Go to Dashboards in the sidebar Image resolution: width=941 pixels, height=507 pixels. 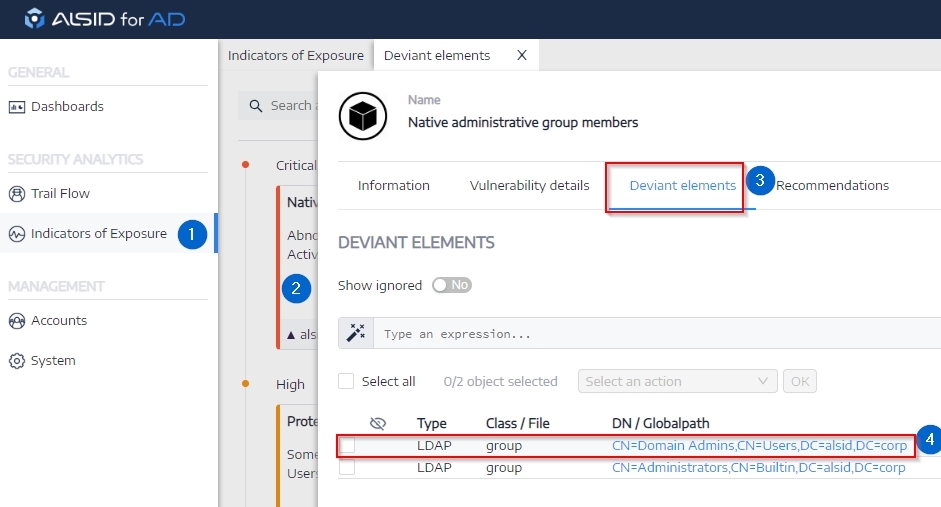(67, 107)
